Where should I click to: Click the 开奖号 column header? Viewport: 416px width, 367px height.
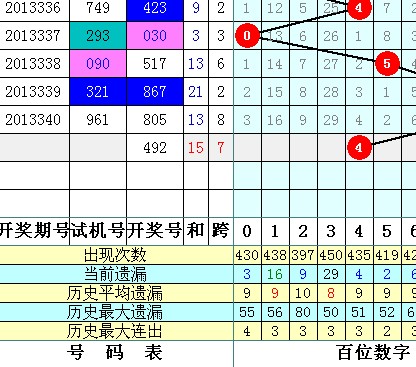pos(155,231)
